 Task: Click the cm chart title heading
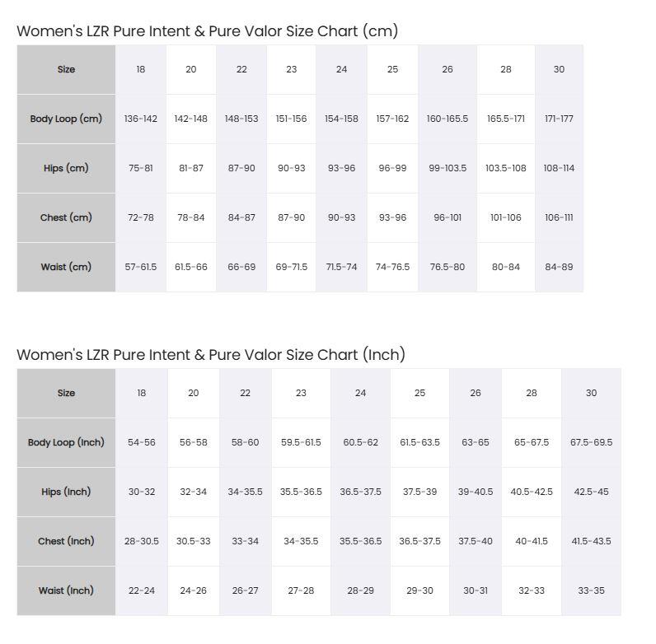[208, 31]
